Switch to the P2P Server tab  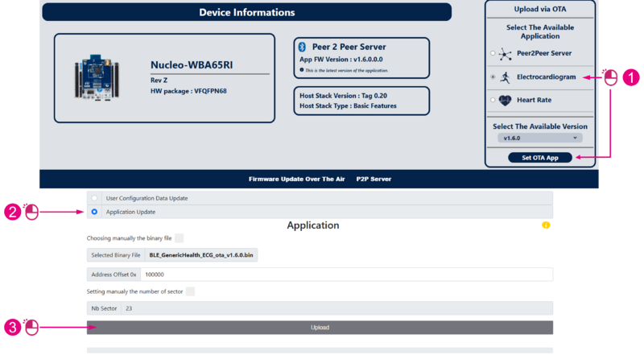[x=374, y=180]
